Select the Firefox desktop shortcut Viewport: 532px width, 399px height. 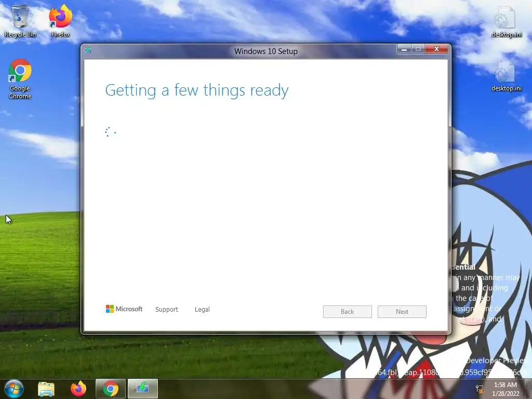[61, 21]
